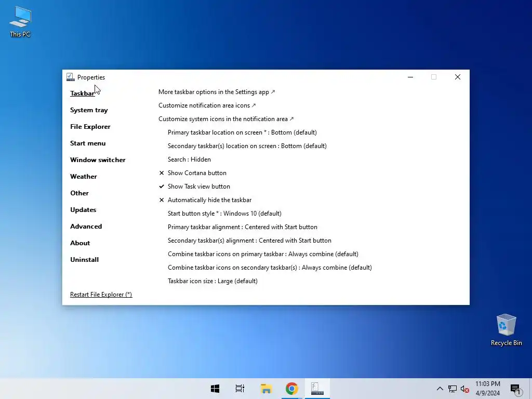Open the Other section
Screen dimensions: 532x399
79,193
